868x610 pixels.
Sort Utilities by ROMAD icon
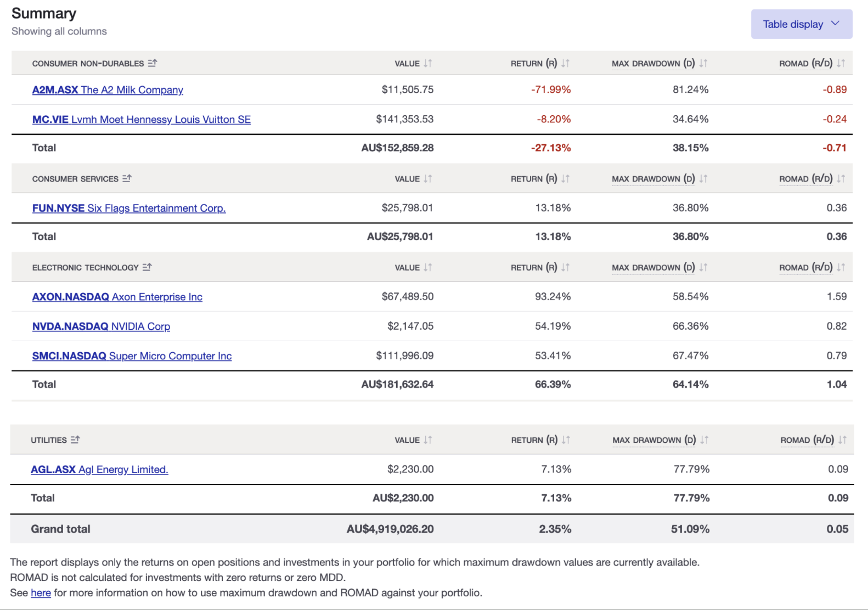(843, 439)
